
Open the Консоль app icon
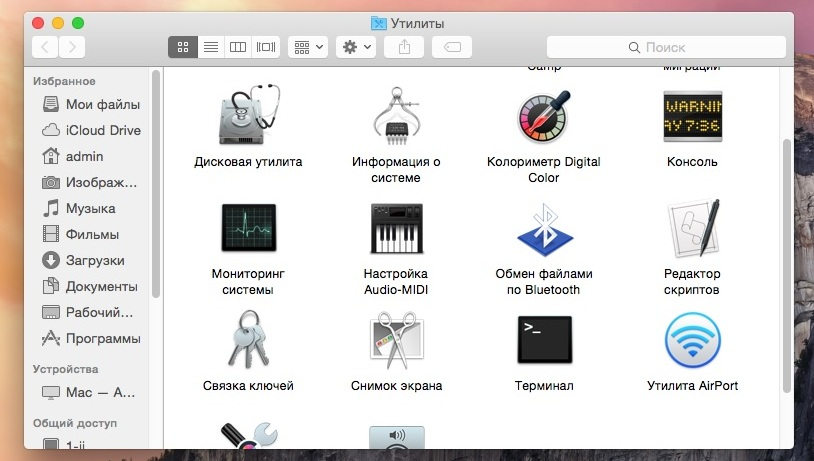(693, 116)
